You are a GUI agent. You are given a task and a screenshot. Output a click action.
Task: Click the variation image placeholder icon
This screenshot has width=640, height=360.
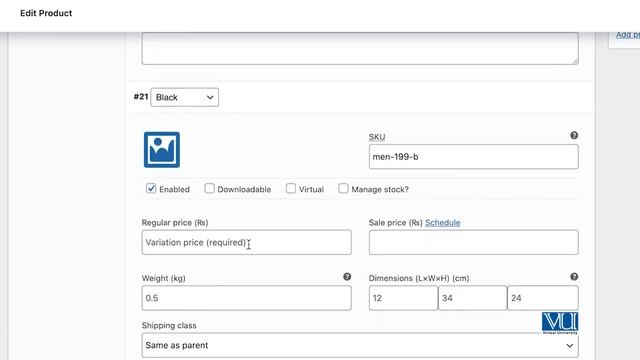162,150
